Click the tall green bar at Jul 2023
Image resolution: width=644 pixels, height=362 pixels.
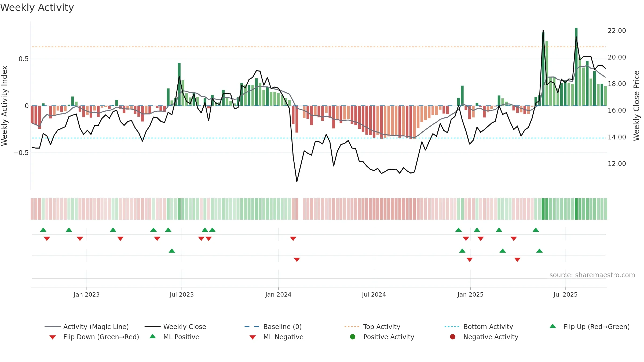point(179,84)
